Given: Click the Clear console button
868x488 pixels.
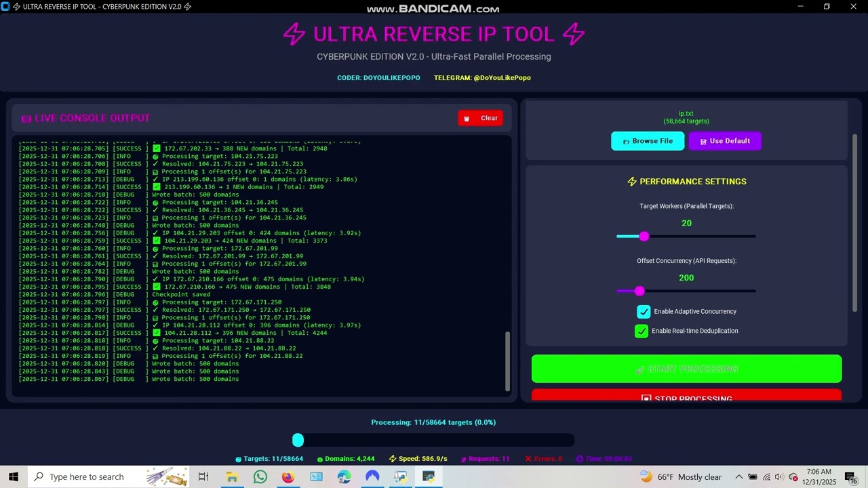Looking at the screenshot, I should [x=480, y=118].
